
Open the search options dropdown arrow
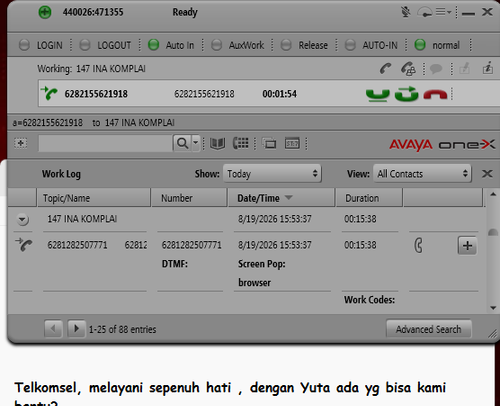pyautogui.click(x=196, y=143)
